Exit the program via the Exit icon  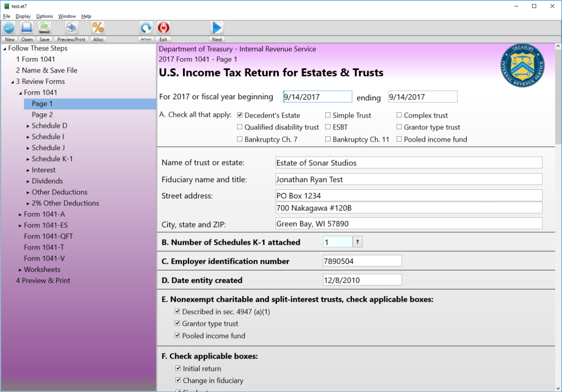click(x=164, y=28)
